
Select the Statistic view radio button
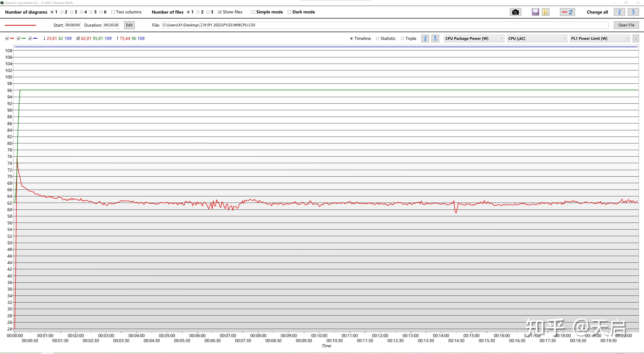pyautogui.click(x=378, y=39)
